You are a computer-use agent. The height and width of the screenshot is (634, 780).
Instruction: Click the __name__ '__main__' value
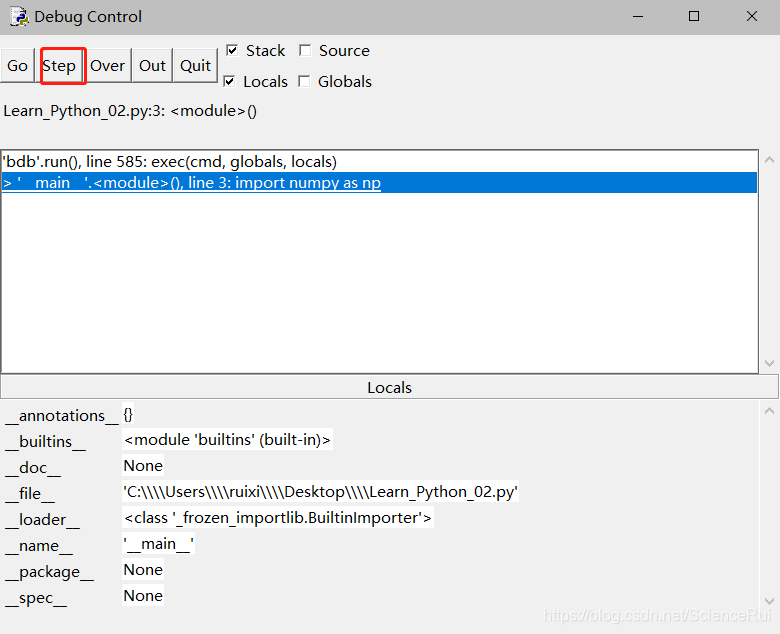click(159, 543)
